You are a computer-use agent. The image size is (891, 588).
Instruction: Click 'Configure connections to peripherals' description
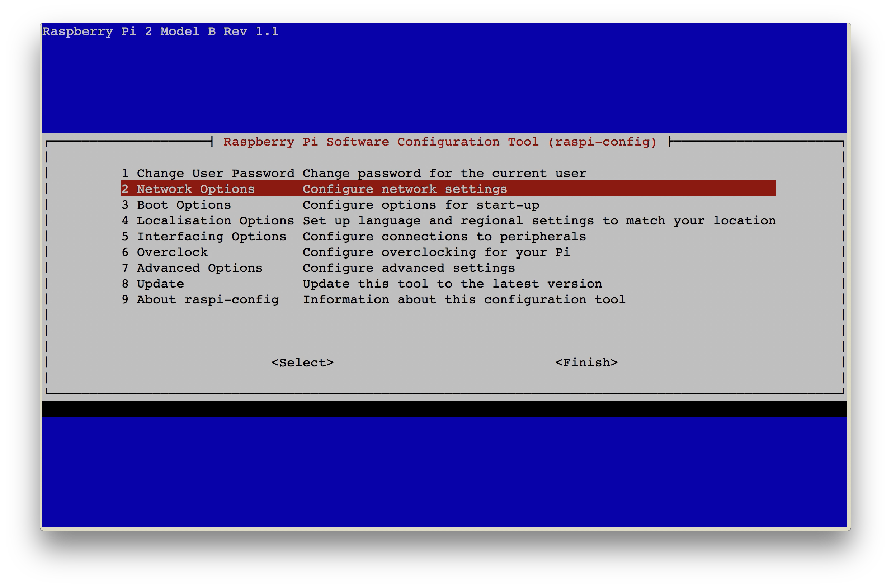point(444,237)
